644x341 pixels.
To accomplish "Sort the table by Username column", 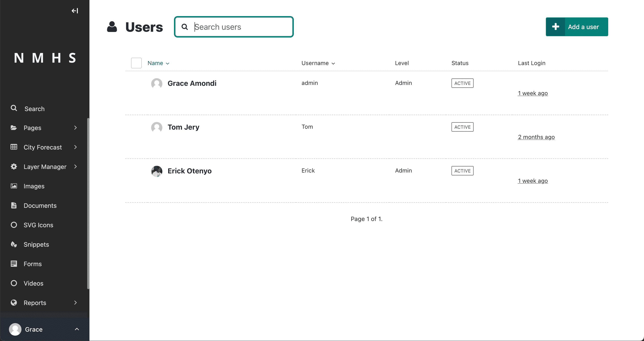I will tap(318, 63).
